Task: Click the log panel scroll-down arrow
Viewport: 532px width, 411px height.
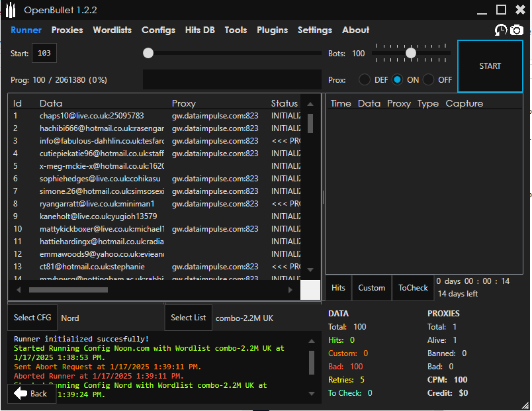Action: (312, 392)
